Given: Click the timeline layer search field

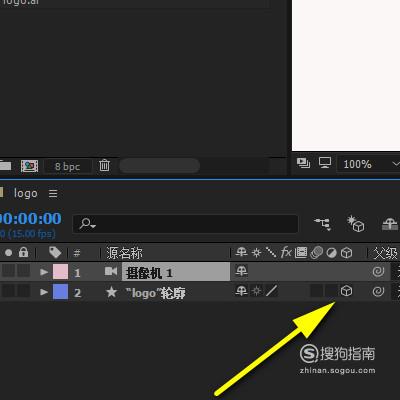Looking at the screenshot, I should 185,224.
